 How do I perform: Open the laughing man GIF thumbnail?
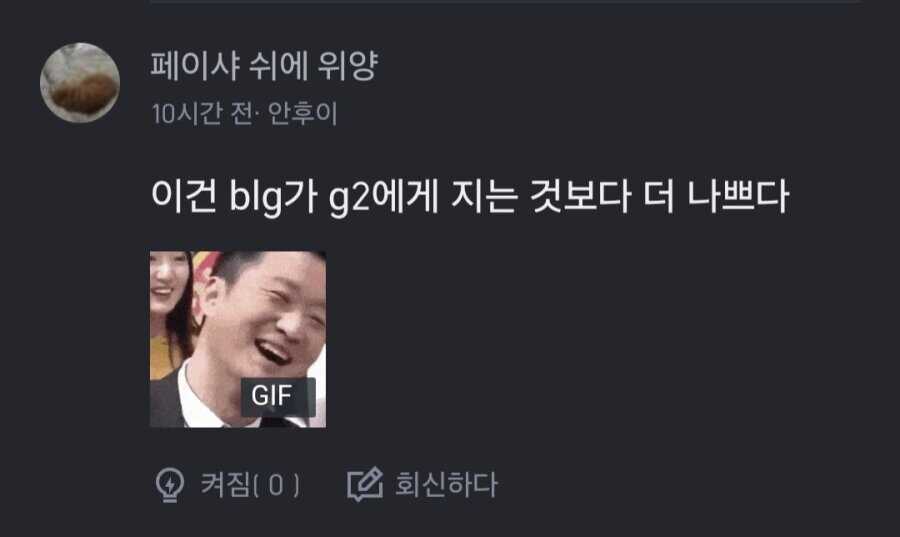click(238, 339)
